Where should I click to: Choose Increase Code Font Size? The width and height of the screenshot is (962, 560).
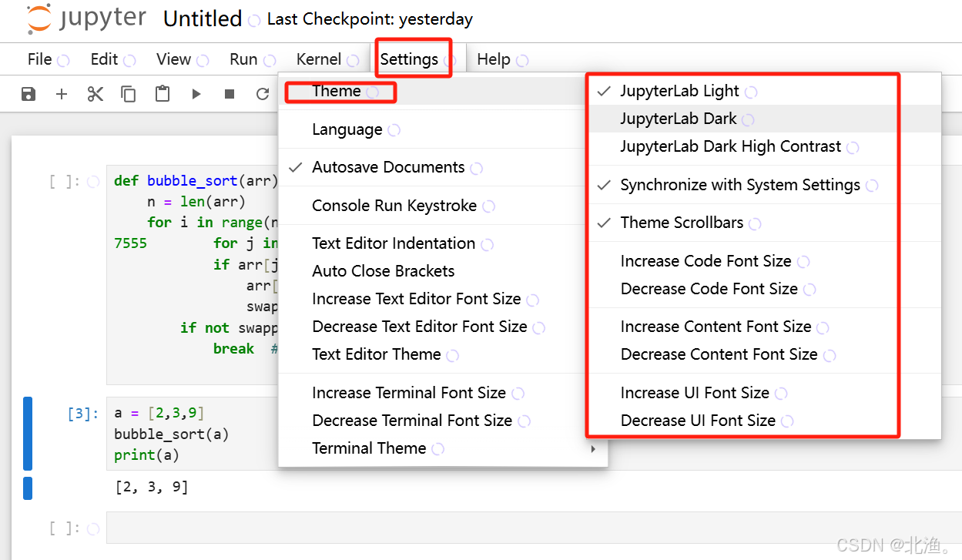click(x=766, y=261)
